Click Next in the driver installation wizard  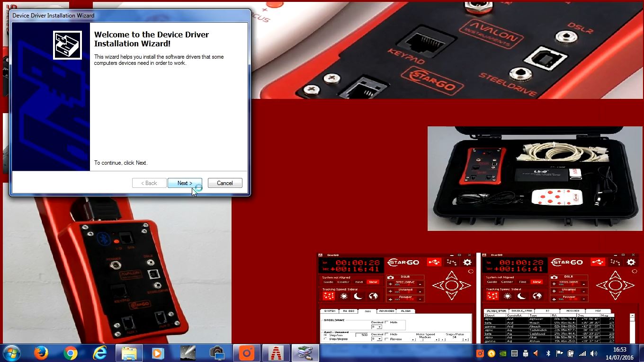tap(185, 183)
